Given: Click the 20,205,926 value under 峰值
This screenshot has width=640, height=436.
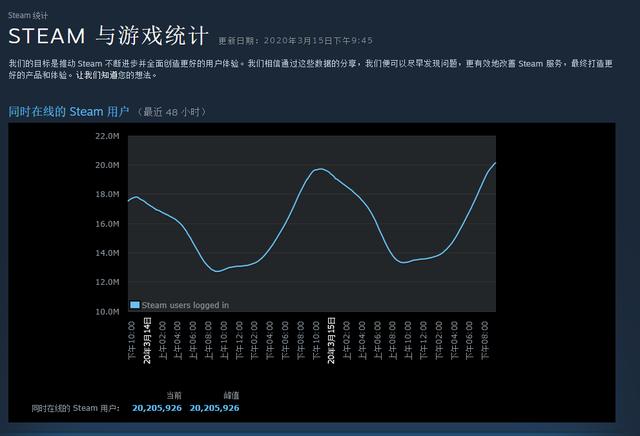Looking at the screenshot, I should 214,408.
